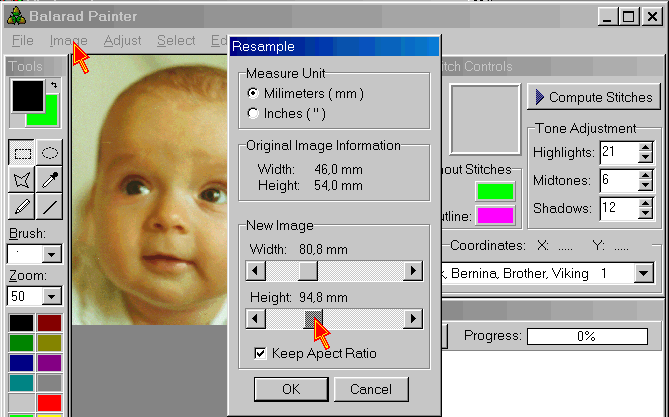Click the Highlights value field
The image size is (669, 417).
619,153
